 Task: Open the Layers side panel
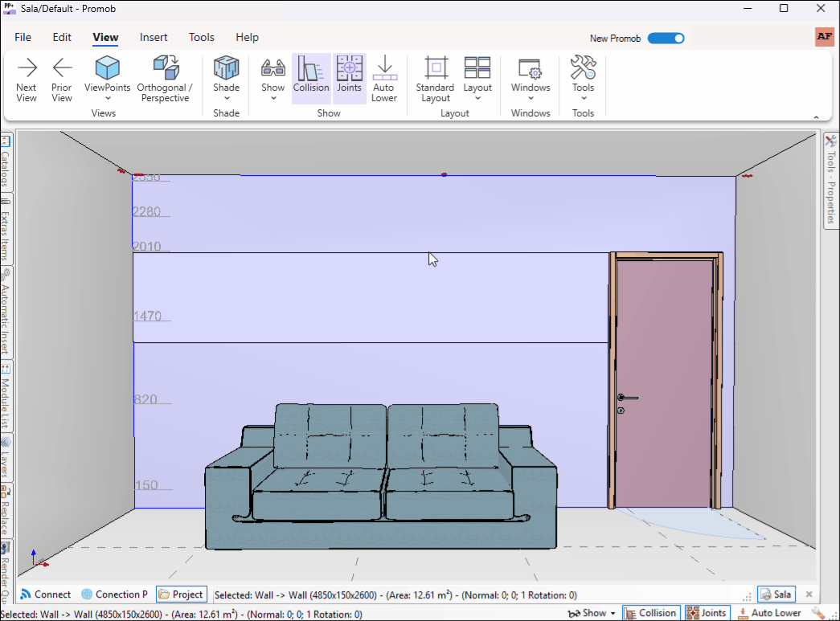[6, 458]
